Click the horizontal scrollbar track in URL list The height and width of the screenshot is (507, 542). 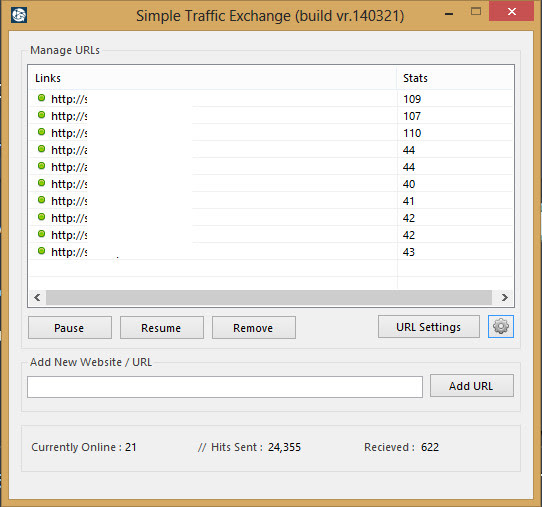click(269, 298)
